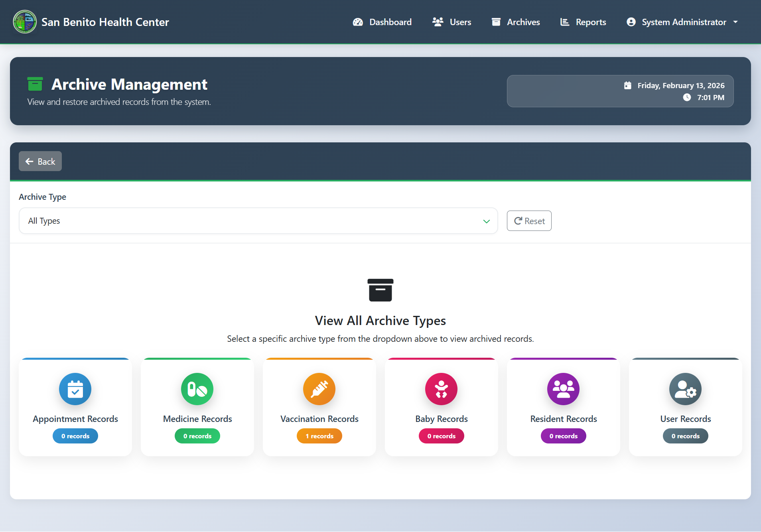Click the blue Appointment Records calendar icon
The height and width of the screenshot is (532, 761).
click(75, 389)
